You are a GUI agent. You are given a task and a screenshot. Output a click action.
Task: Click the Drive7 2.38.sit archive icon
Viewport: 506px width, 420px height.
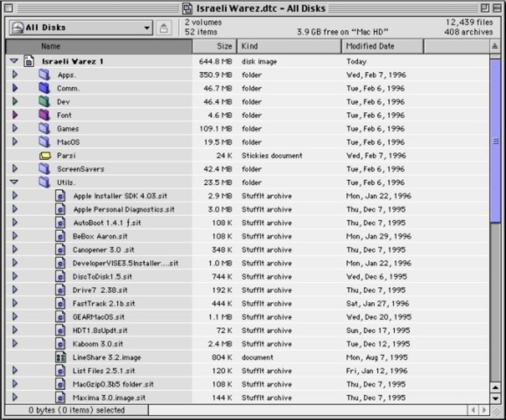click(60, 290)
